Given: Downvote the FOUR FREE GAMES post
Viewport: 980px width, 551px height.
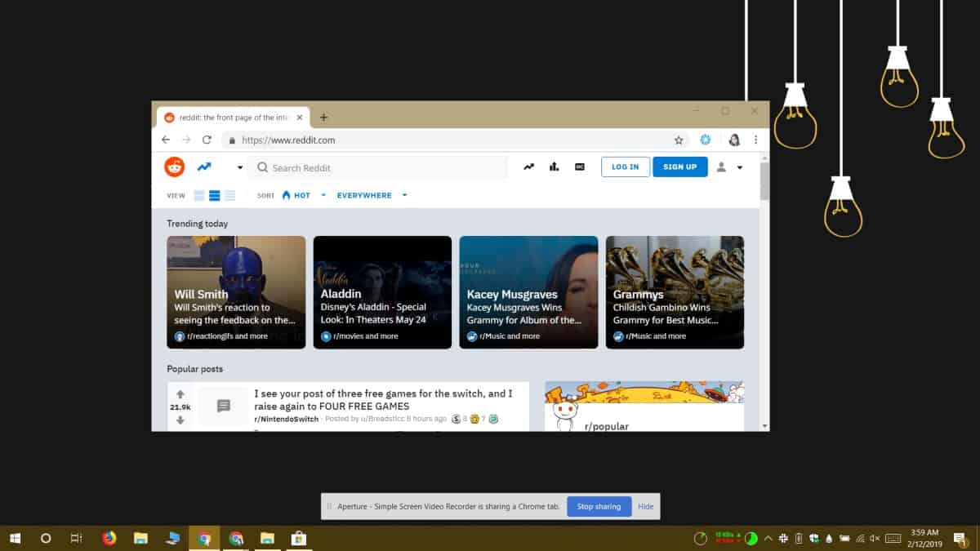Looking at the screenshot, I should [180, 420].
